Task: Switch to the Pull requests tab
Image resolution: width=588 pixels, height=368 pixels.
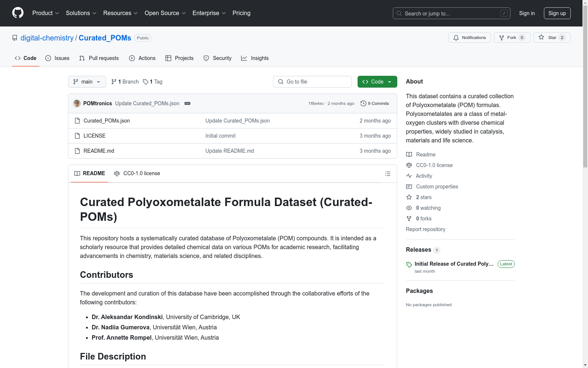Action: click(99, 58)
